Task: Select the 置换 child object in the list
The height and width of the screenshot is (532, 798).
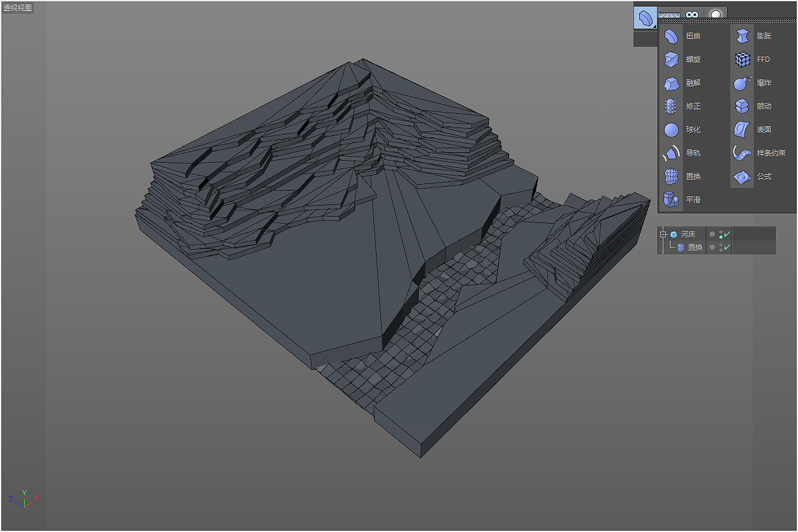Action: pos(695,247)
